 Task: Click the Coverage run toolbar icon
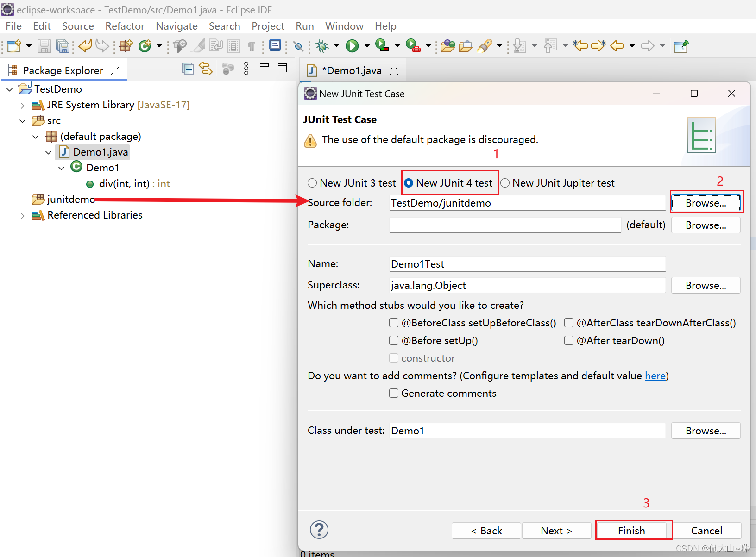[x=382, y=45]
